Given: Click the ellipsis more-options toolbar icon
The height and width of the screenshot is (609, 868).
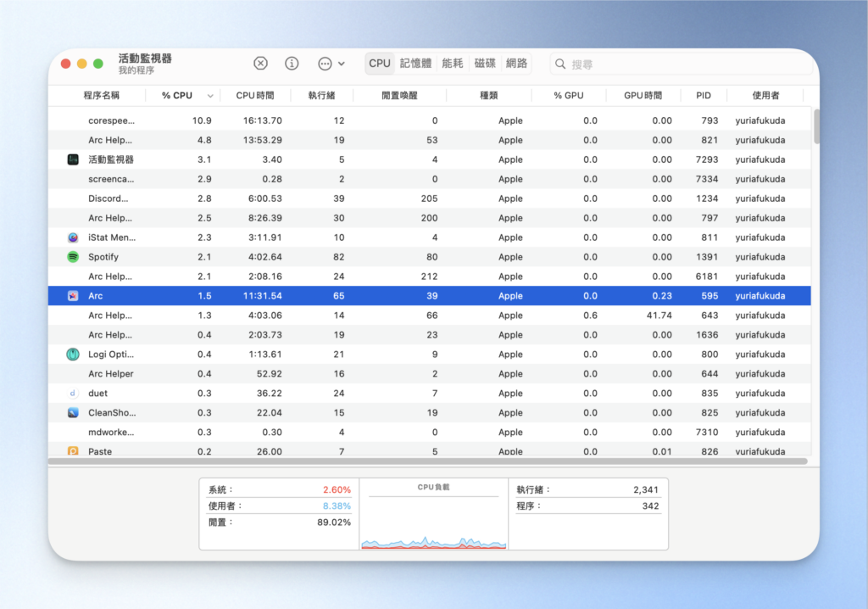Looking at the screenshot, I should pyautogui.click(x=325, y=64).
